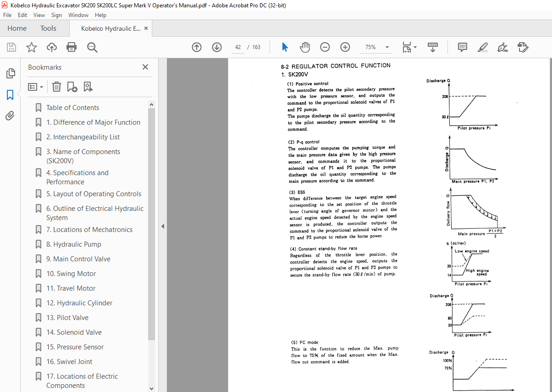Screen dimensions: 552x392
Task: Select the Kobelco Hydraulic document tab
Action: pos(110,28)
